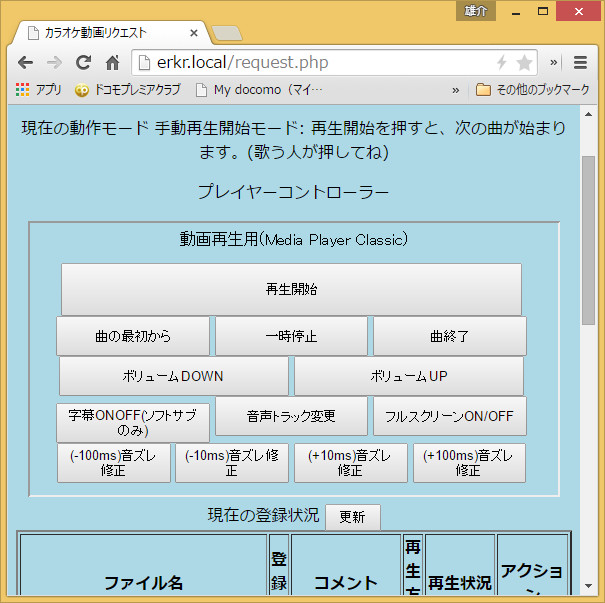Viewport: 605px width, 603px height.
Task: Select the カラオケ動画リクエスト tab
Action: click(110, 33)
